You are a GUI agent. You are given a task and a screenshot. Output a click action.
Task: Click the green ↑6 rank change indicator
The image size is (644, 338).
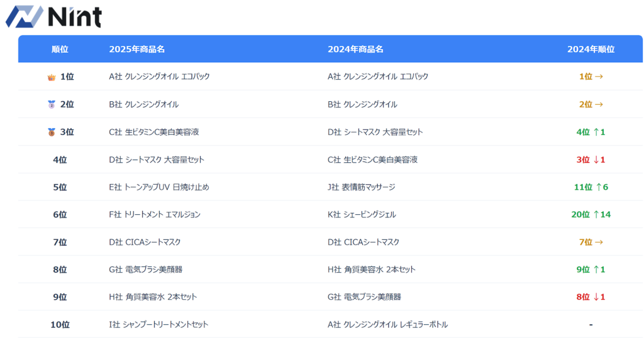coord(602,187)
